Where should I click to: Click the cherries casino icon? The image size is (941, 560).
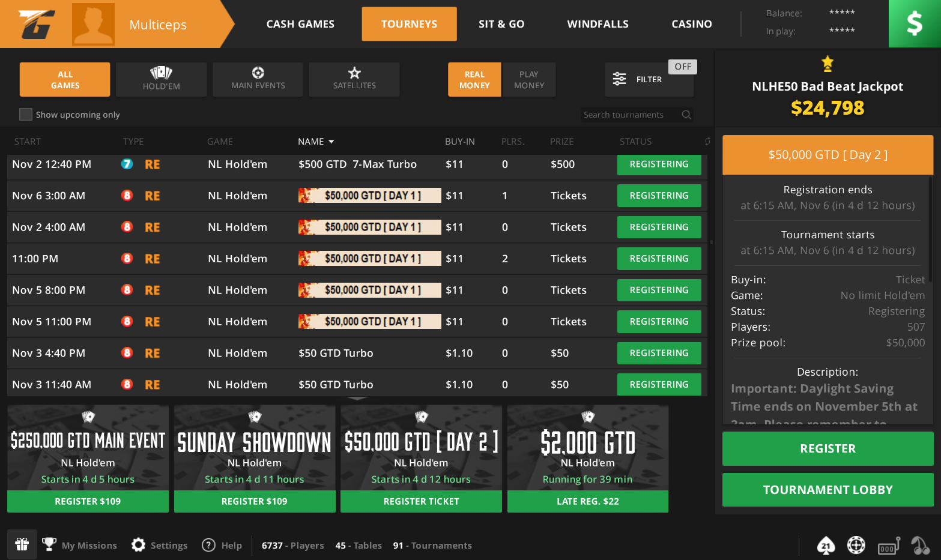920,545
